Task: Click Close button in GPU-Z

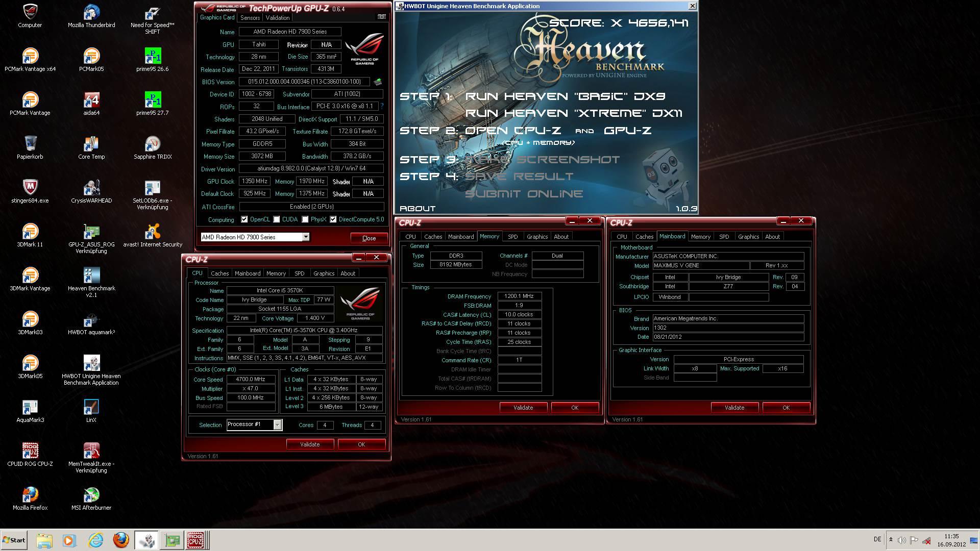Action: click(x=369, y=238)
